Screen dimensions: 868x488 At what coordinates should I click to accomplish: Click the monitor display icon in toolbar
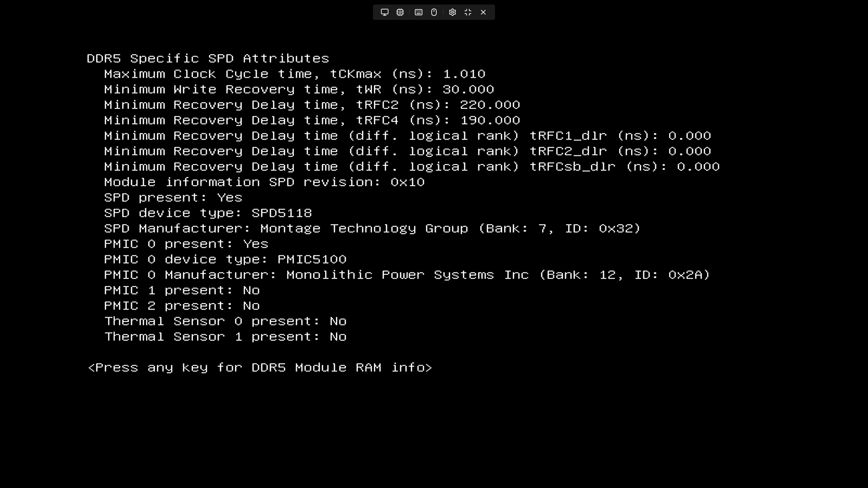tap(385, 12)
